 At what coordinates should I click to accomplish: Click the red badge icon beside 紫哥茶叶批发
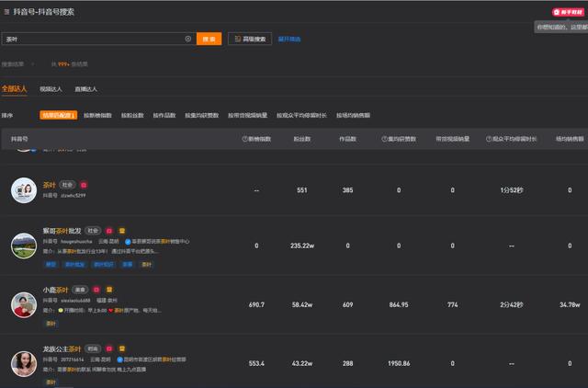(x=108, y=230)
